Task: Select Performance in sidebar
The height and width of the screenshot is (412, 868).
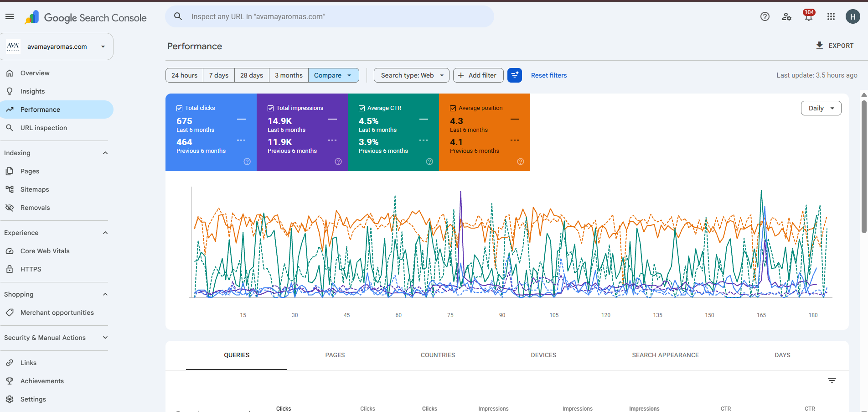Action: 57,110
